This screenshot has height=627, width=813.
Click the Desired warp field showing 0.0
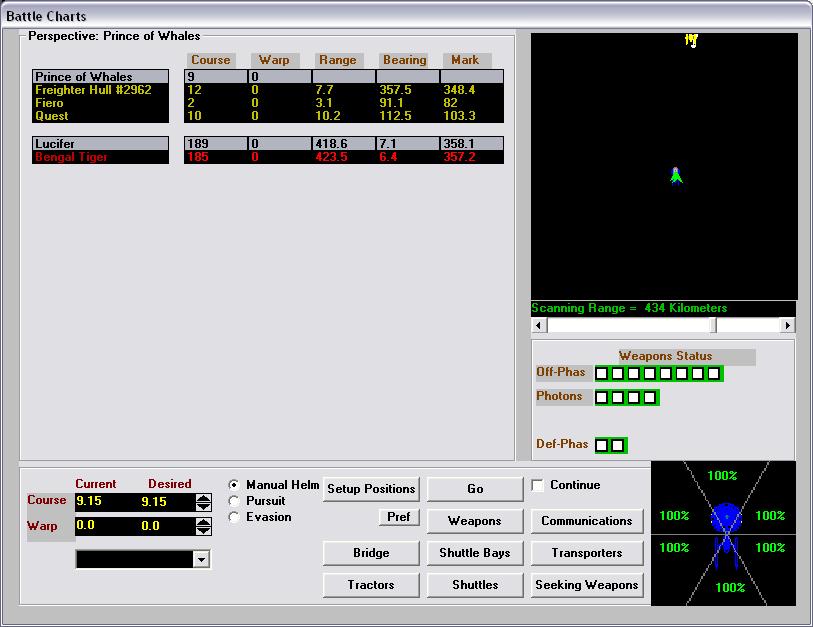tap(150, 526)
